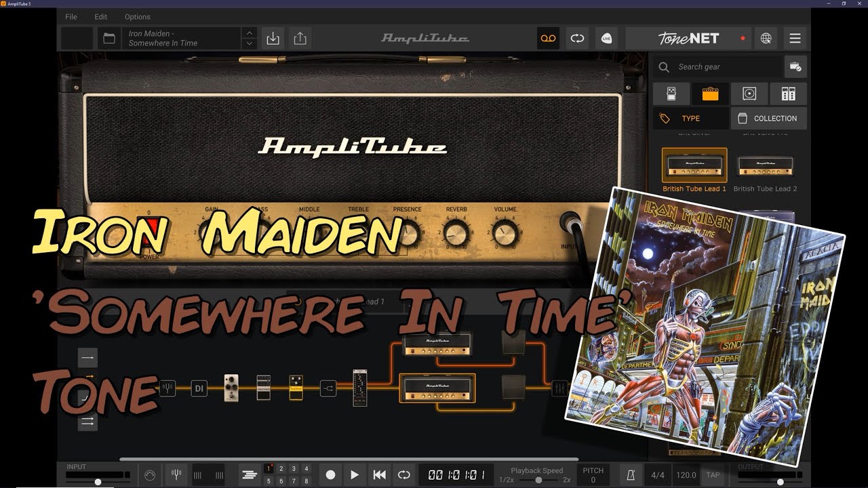Select the yellow distortion pedal in chain
868x488 pixels.
pos(296,387)
